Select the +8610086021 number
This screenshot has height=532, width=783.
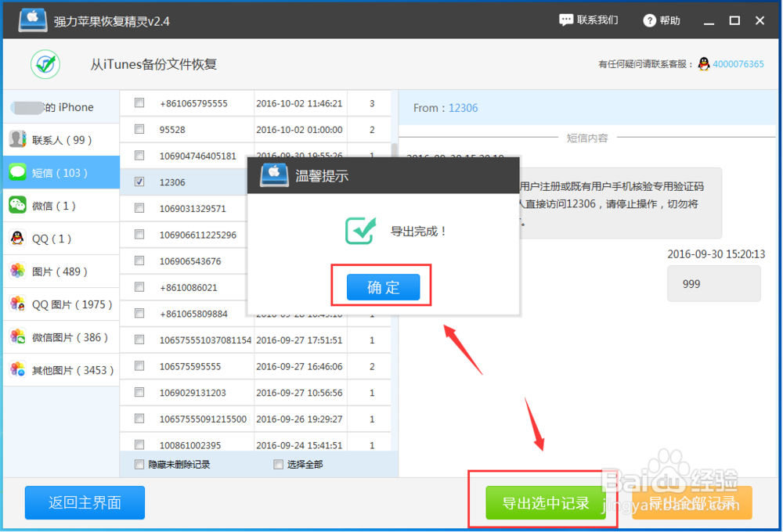coord(188,287)
